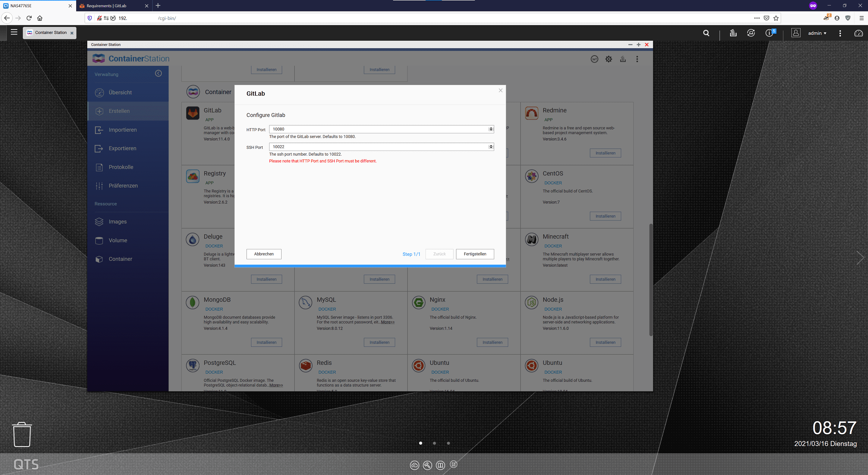Open admin user dropdown menu
The height and width of the screenshot is (475, 868).
pyautogui.click(x=817, y=33)
